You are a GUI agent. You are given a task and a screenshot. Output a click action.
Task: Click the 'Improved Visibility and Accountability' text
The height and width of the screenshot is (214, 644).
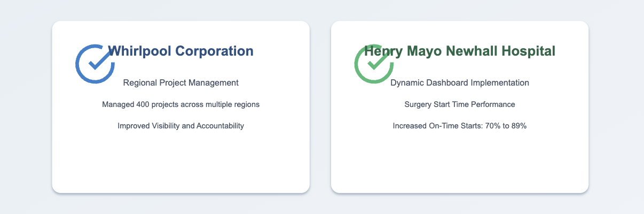click(x=180, y=126)
